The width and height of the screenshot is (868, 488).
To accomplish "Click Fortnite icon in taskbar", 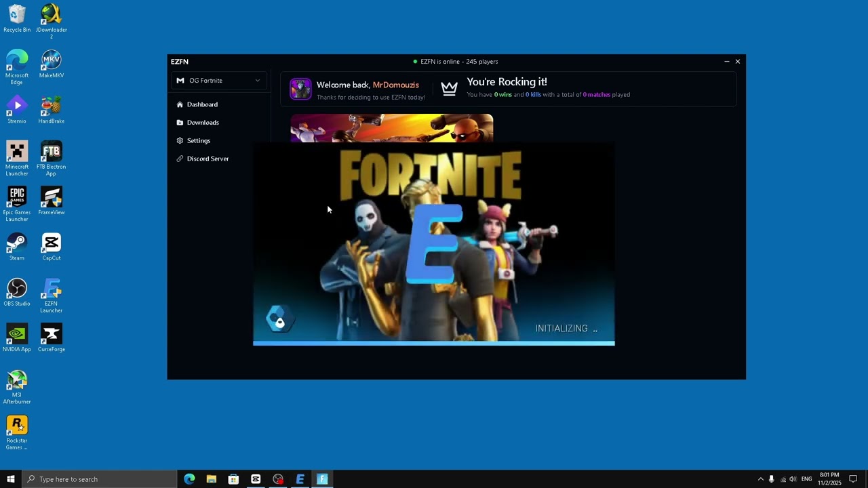I will 322,479.
